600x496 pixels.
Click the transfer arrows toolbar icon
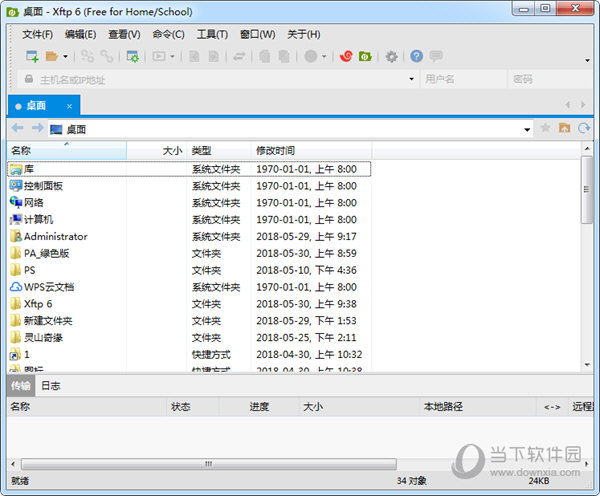tap(239, 57)
